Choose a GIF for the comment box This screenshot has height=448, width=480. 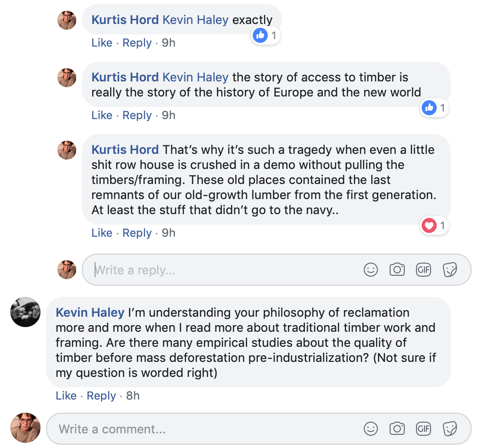pyautogui.click(x=424, y=429)
